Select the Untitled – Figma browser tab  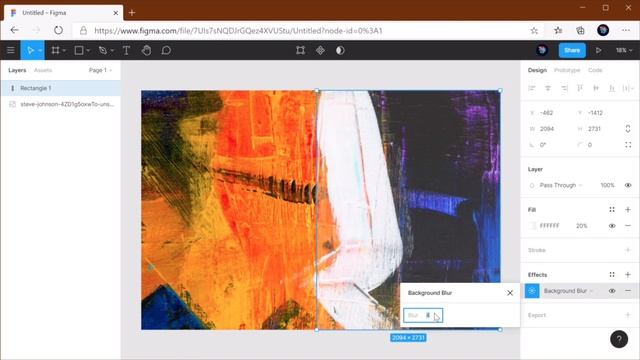[63, 13]
